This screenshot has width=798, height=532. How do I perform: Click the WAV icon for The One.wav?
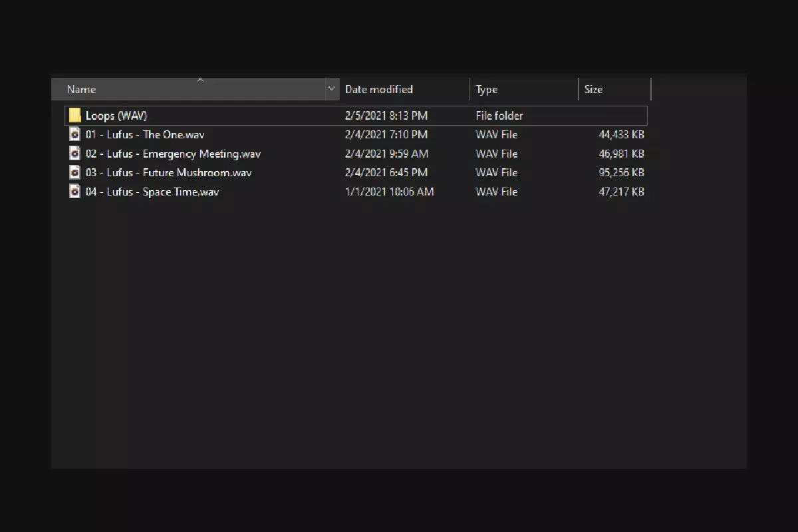[74, 134]
